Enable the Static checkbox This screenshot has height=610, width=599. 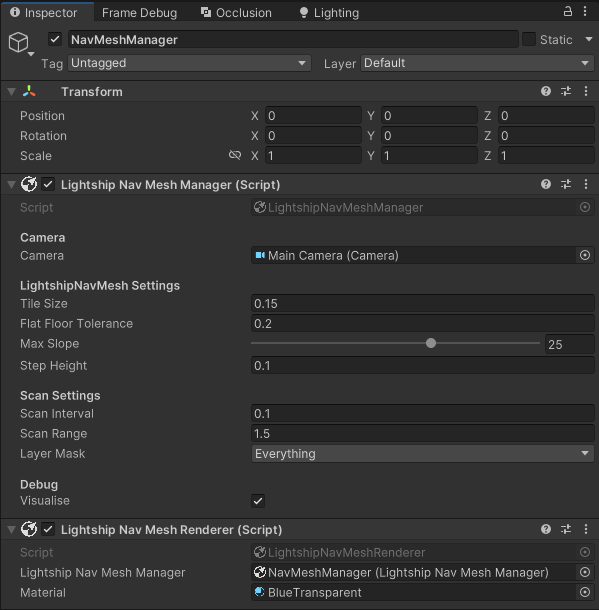coord(529,39)
